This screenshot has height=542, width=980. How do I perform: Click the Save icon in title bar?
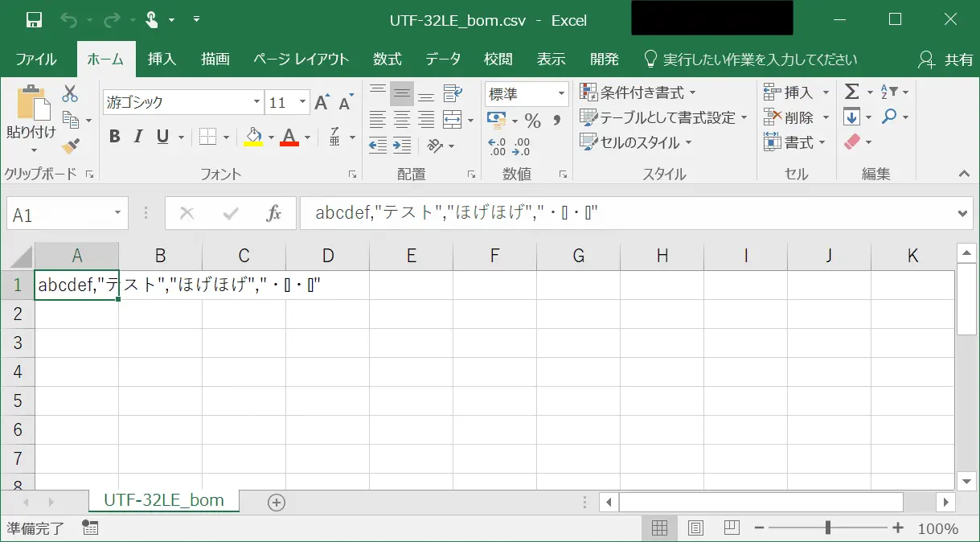(x=34, y=20)
